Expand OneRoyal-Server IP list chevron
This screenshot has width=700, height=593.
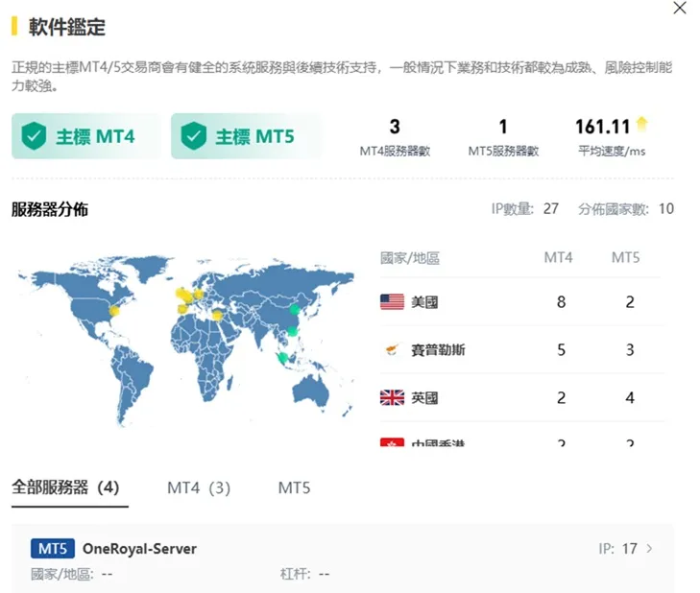point(649,548)
